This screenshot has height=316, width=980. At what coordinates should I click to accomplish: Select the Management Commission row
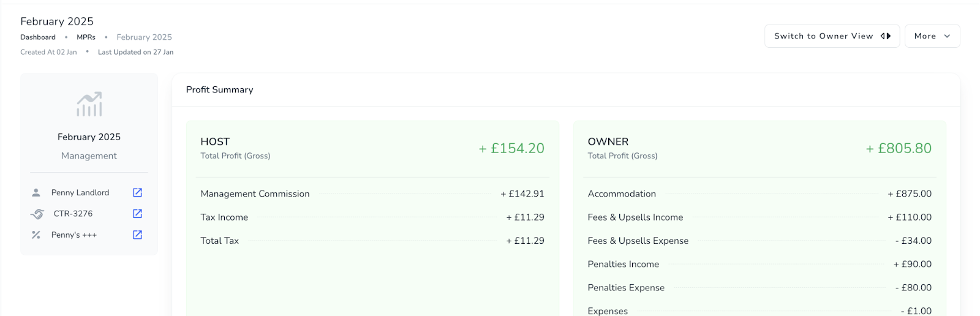click(372, 194)
